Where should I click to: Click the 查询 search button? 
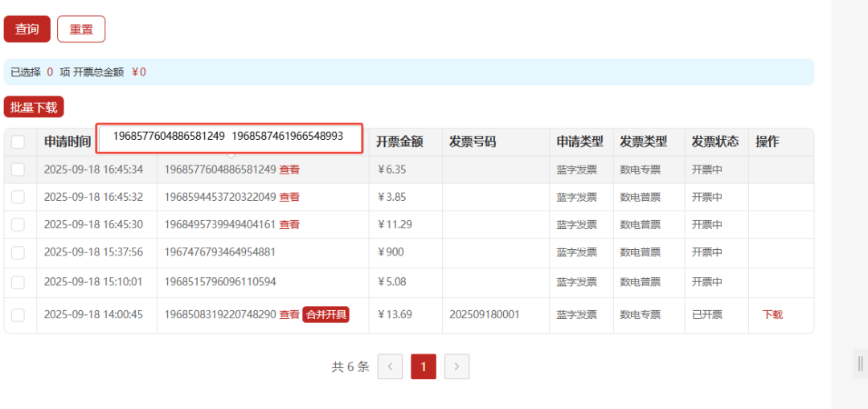point(27,29)
